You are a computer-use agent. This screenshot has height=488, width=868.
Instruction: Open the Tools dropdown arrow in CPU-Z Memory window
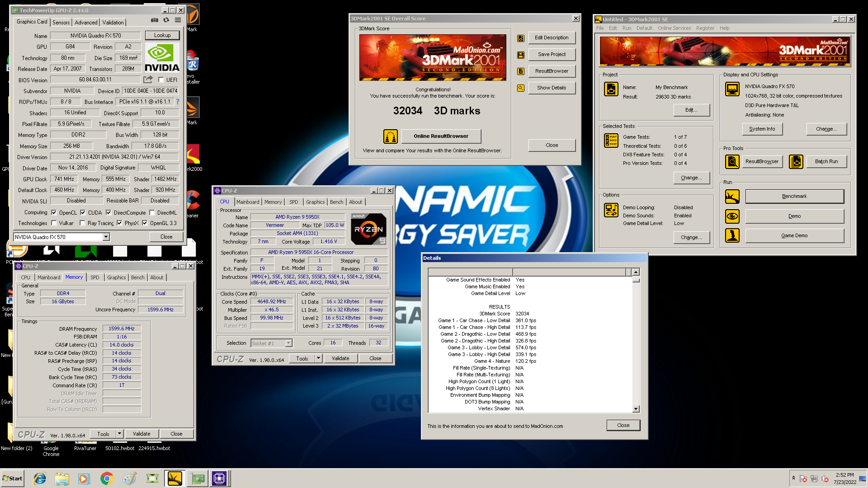click(119, 434)
